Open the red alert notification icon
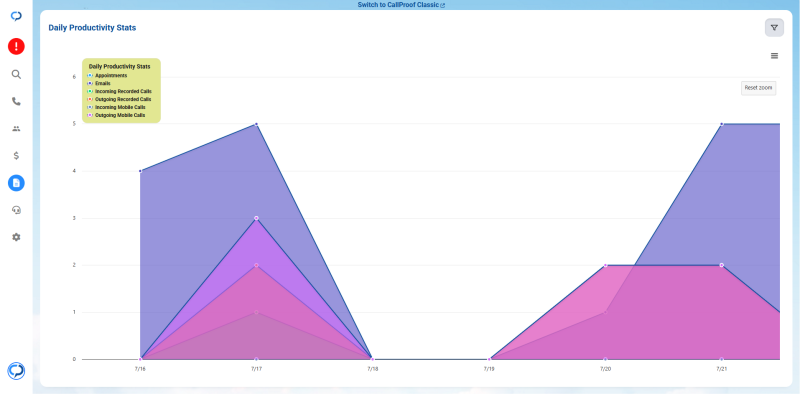This screenshot has width=800, height=394. point(16,46)
